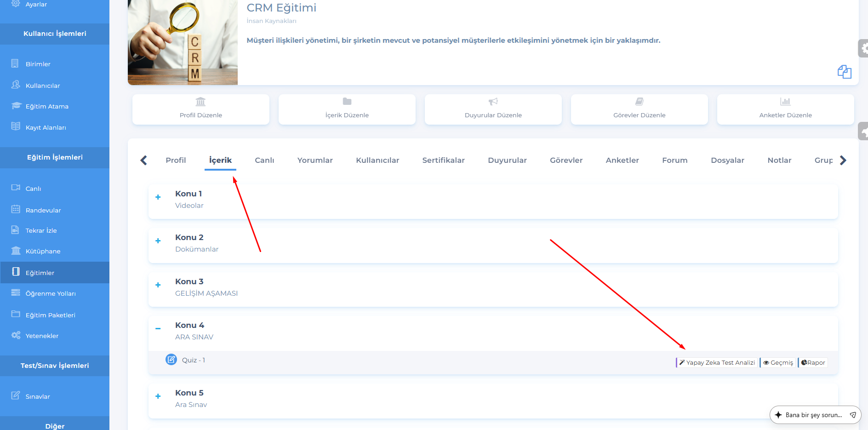Open Randevular calendar in sidebar
868x430 pixels.
coord(16,210)
